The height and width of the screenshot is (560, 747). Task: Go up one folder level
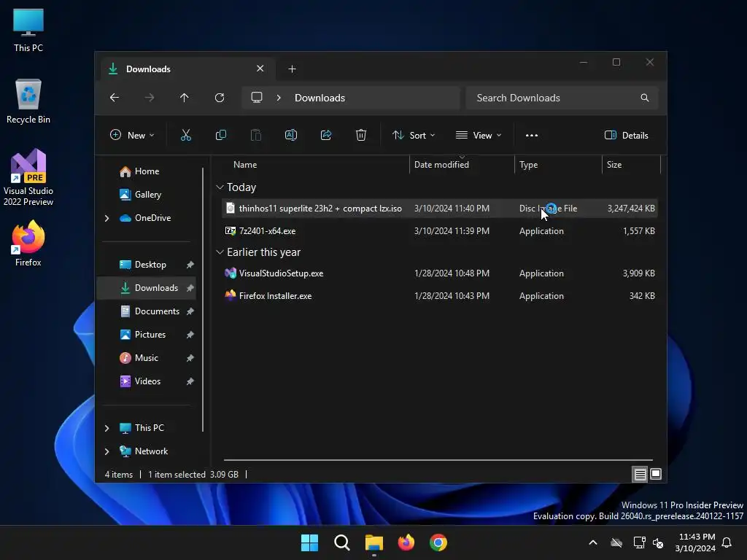(185, 98)
